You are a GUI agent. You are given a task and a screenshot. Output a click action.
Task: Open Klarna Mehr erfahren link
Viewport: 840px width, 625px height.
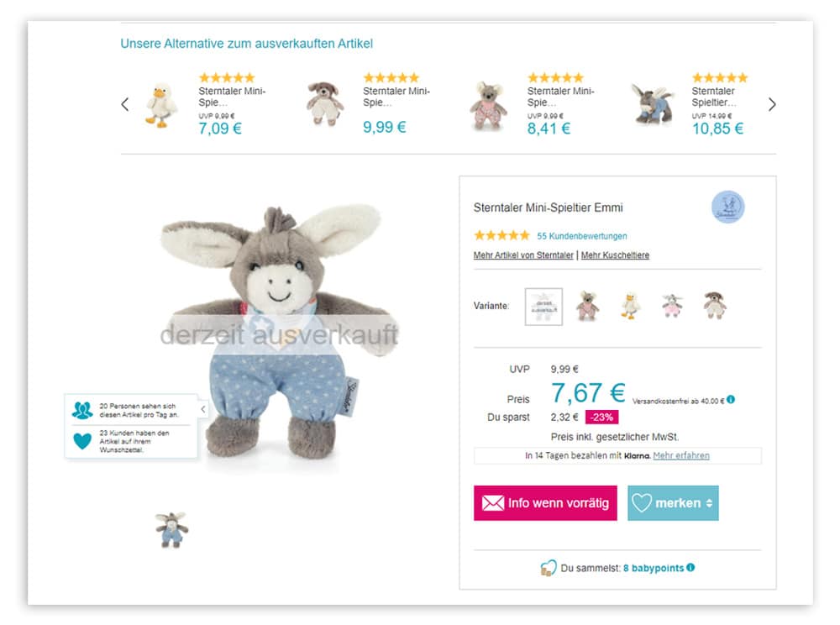pos(681,455)
